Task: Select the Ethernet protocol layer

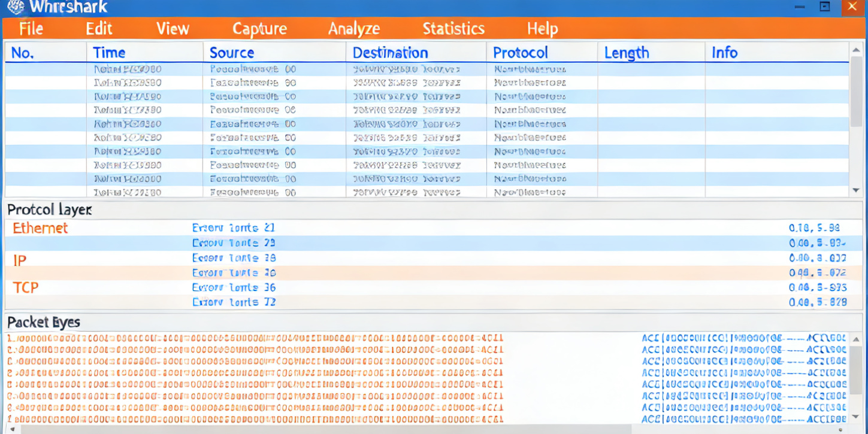Action: (40, 228)
